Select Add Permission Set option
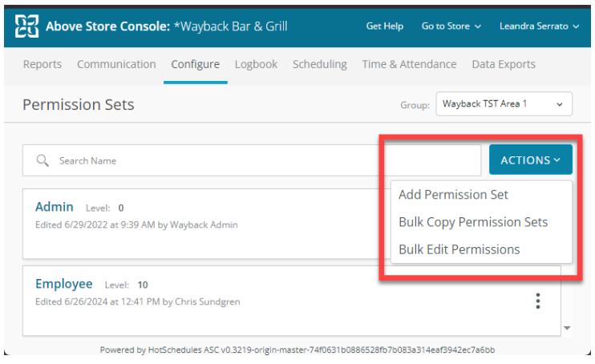This screenshot has width=595, height=364. (x=453, y=195)
